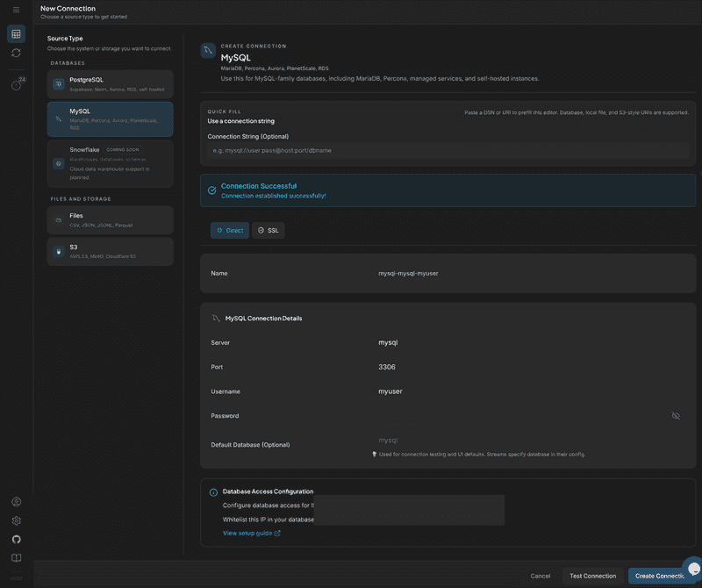
Task: Click the 'FILES AND STORAGE' section label
Action: coord(81,199)
